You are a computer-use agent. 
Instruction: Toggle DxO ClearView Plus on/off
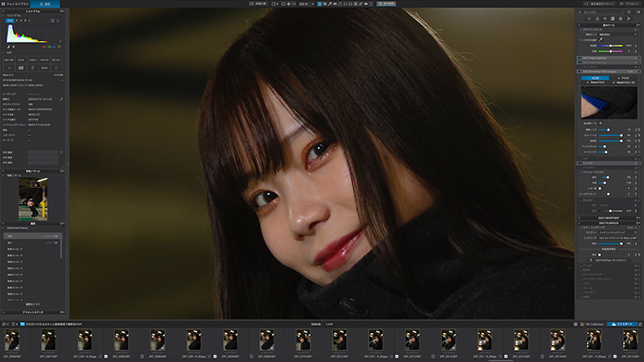[580, 63]
